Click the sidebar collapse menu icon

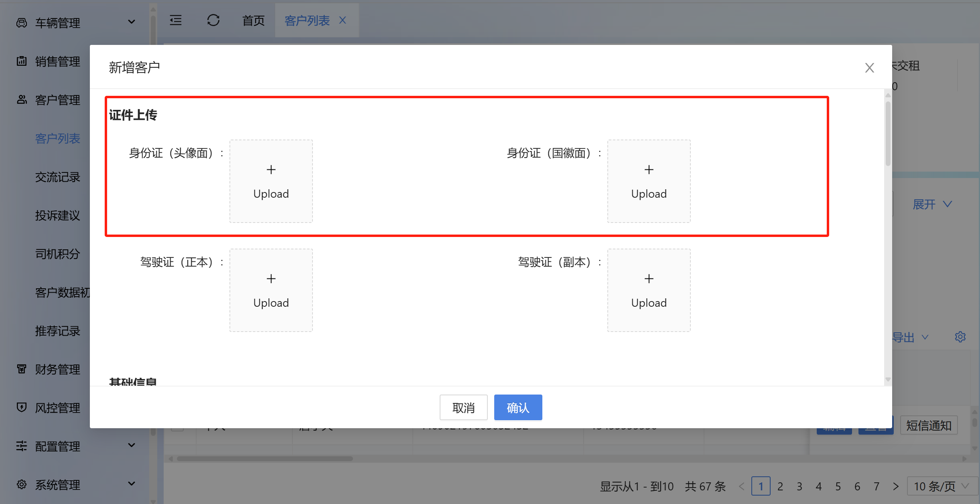176,20
